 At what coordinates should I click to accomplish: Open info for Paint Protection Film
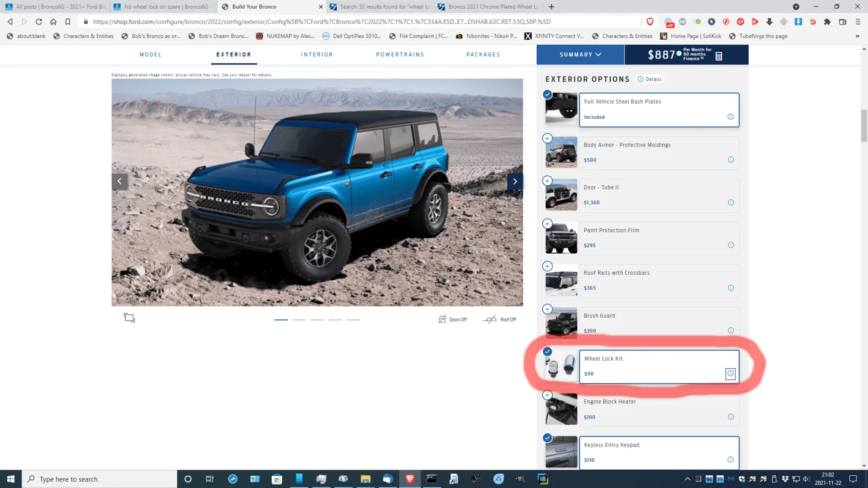pyautogui.click(x=731, y=245)
